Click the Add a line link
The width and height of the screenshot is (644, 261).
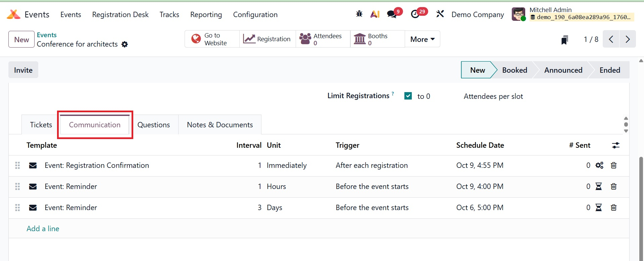(43, 229)
